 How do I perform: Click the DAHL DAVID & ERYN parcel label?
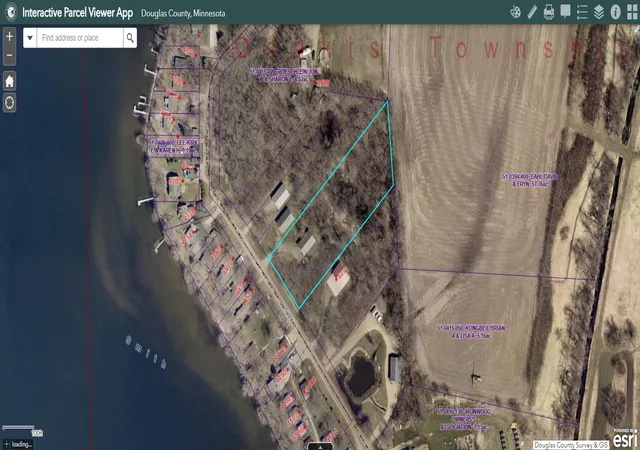tap(530, 180)
